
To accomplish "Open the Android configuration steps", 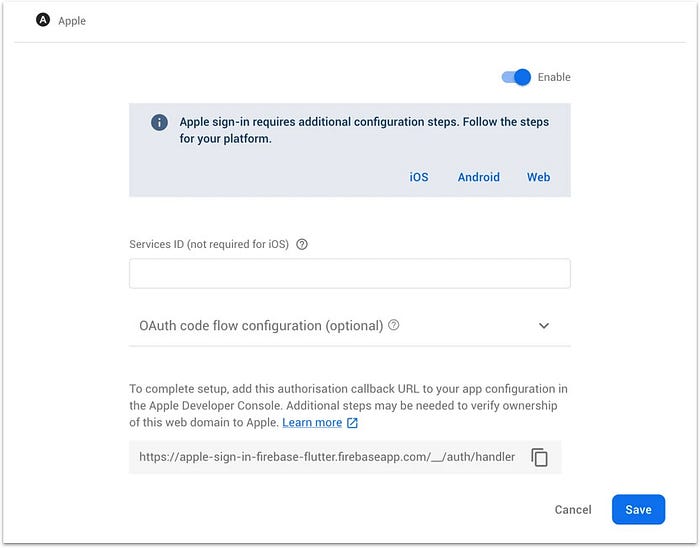I will [478, 177].
